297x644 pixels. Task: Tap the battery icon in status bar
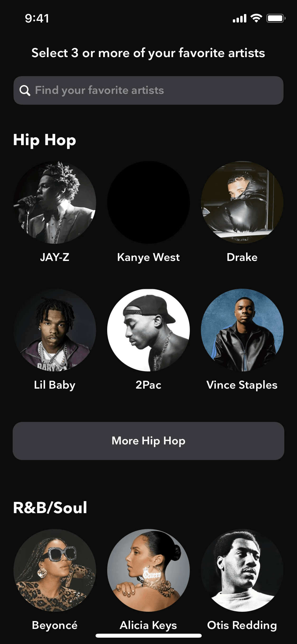click(x=276, y=18)
